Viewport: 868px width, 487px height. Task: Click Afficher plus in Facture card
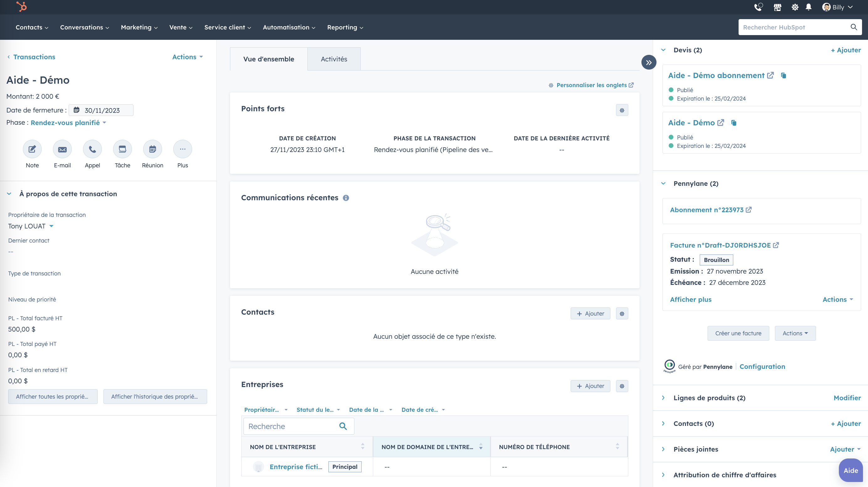coord(691,299)
